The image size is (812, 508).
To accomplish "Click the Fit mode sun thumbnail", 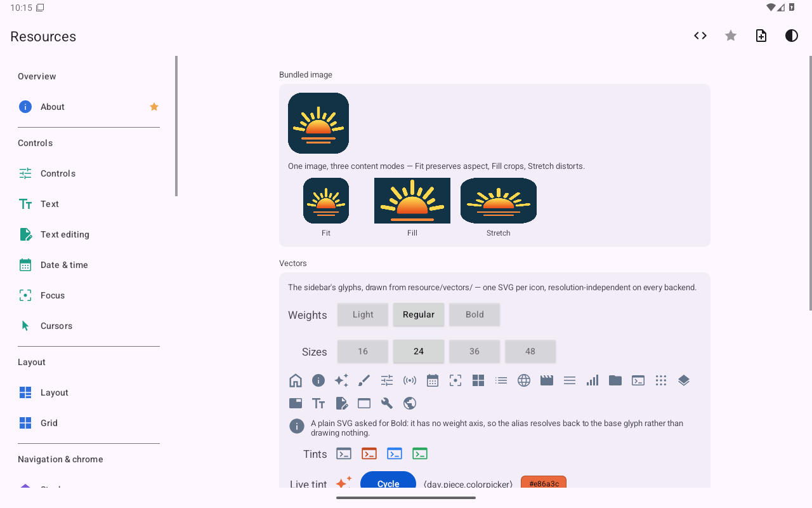I will point(326,201).
